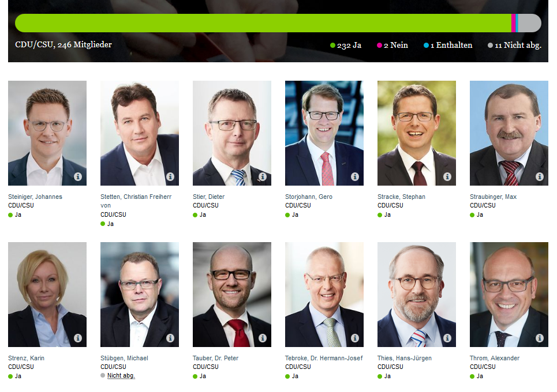Open info icon on Karin Strenz's photo

click(x=78, y=338)
